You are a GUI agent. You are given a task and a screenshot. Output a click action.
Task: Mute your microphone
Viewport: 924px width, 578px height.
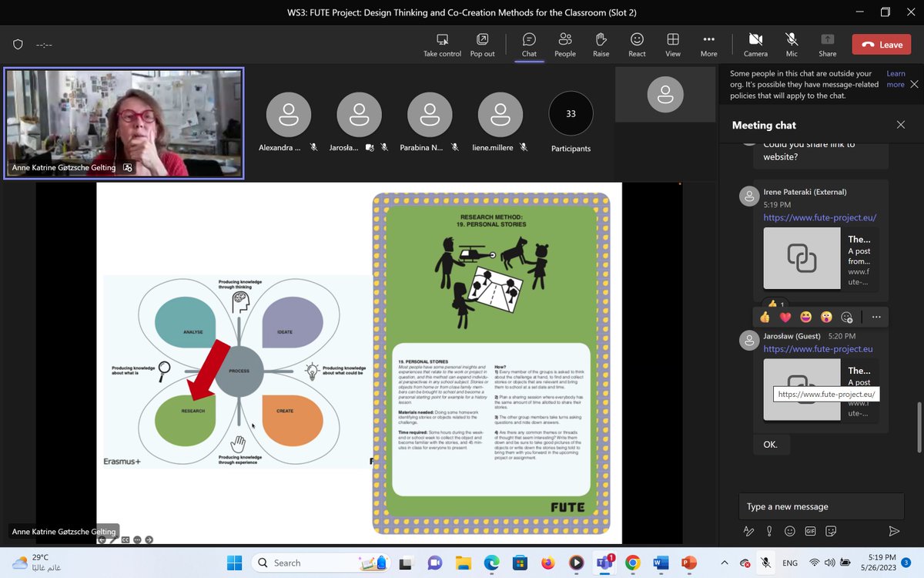coord(791,44)
